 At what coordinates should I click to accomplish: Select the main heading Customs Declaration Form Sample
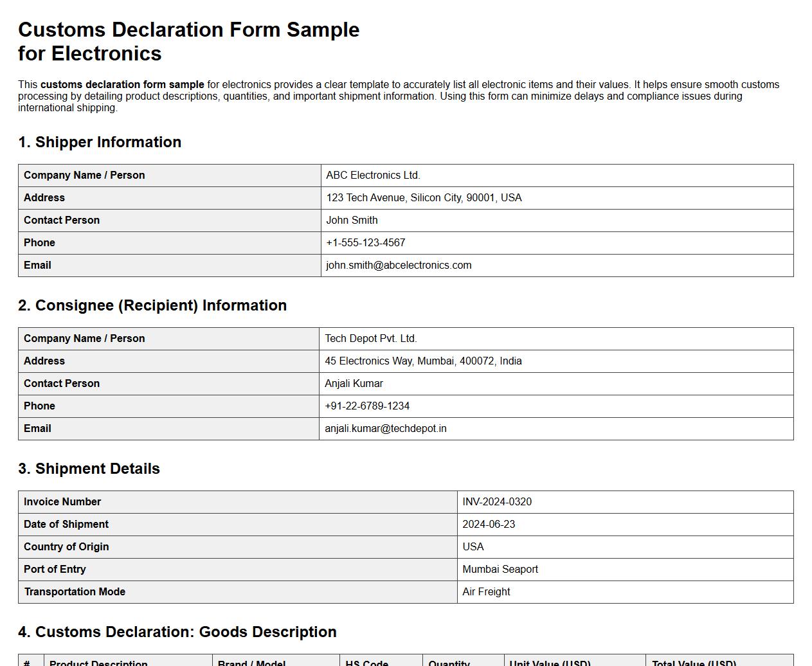click(x=188, y=30)
